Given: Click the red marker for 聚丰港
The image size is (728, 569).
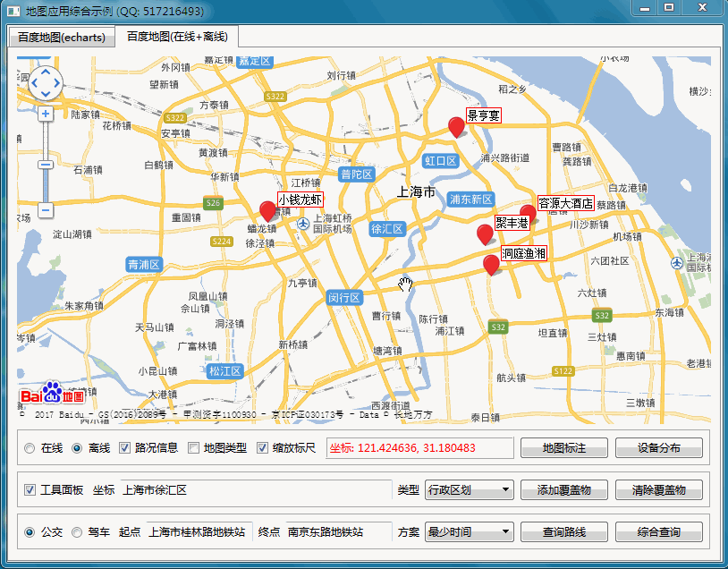Looking at the screenshot, I should [485, 234].
